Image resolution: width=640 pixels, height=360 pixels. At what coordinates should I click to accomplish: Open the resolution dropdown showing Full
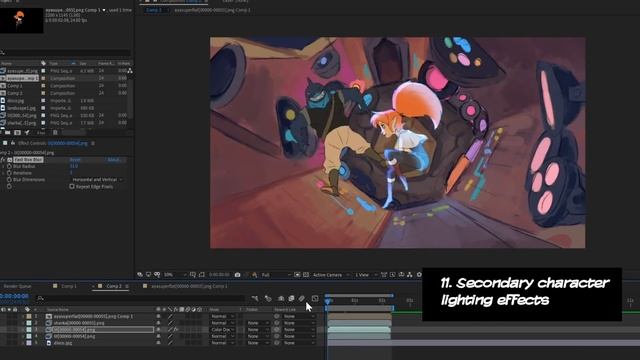(x=276, y=275)
